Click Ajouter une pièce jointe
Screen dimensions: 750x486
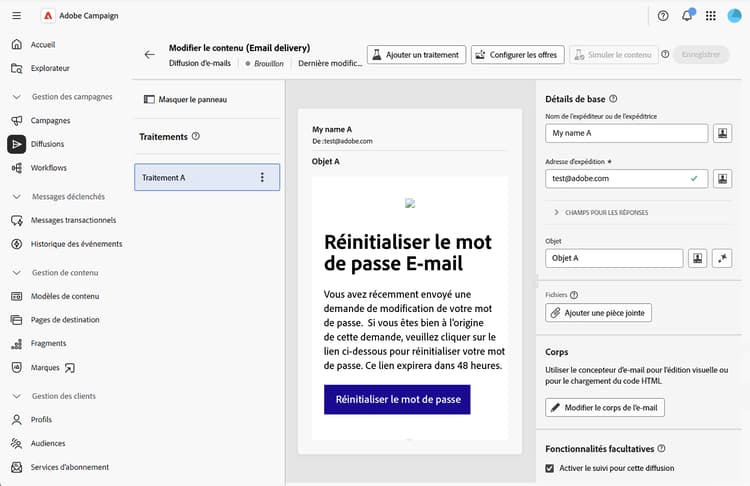(598, 313)
